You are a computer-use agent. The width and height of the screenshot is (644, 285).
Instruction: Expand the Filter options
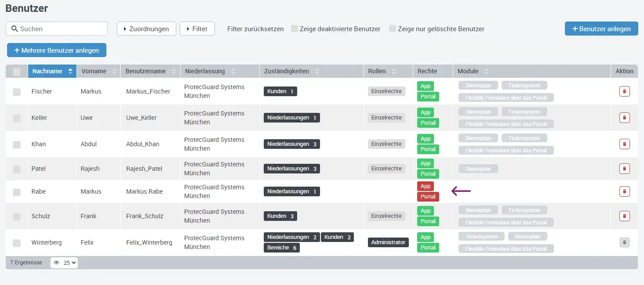tap(197, 29)
